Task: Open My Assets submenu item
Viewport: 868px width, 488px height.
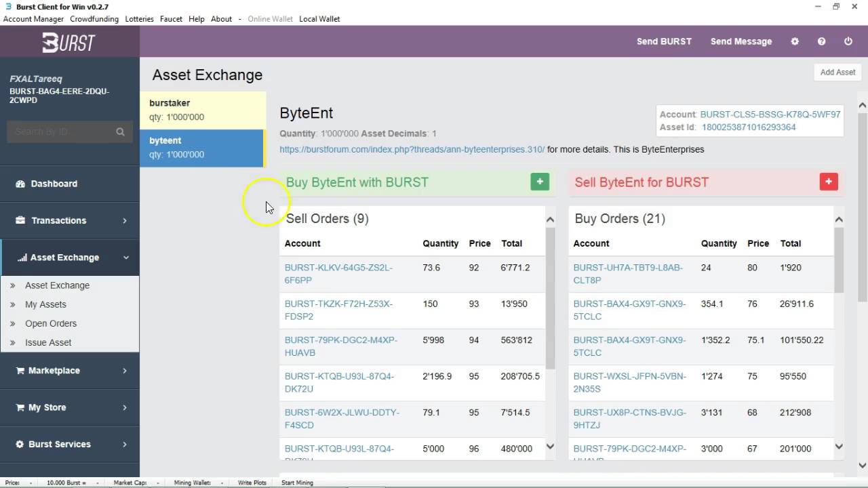Action: (45, 304)
